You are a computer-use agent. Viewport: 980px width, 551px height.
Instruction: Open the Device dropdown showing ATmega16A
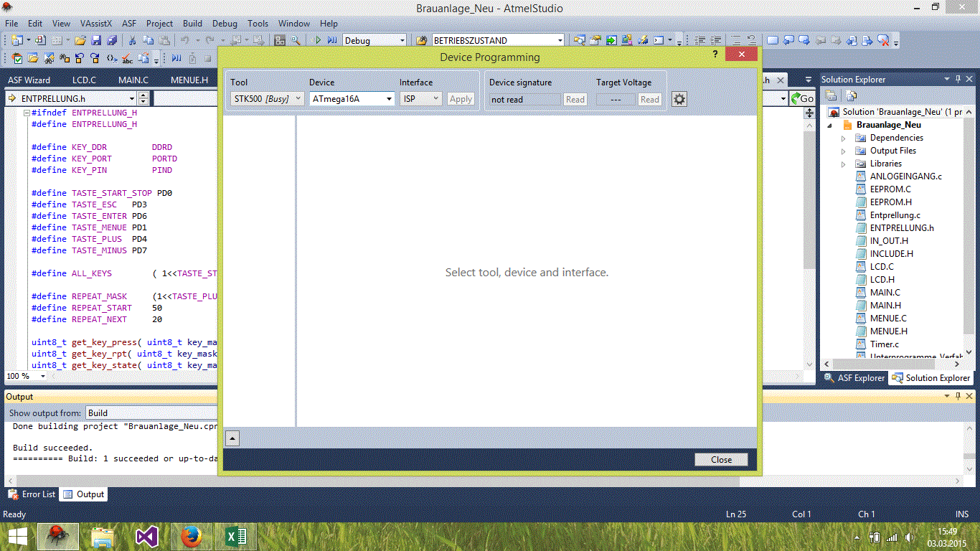pos(352,99)
